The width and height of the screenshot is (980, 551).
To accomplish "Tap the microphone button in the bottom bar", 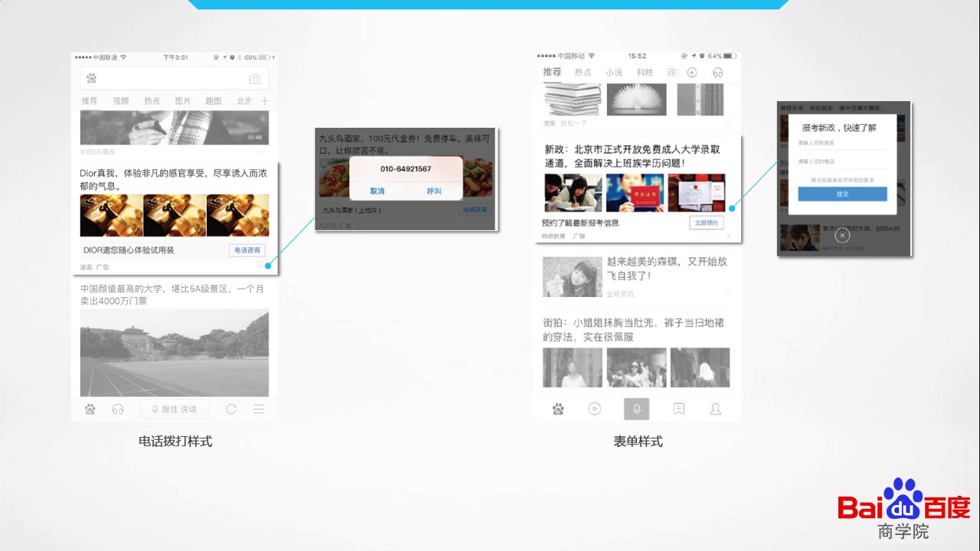I will tap(636, 409).
